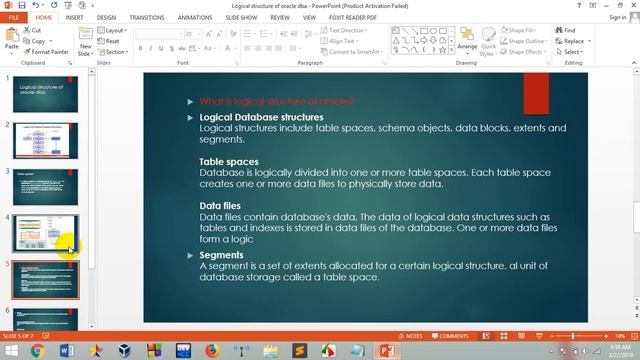Image resolution: width=640 pixels, height=360 pixels.
Task: Click Replace in Editing group
Action: [x=570, y=41]
